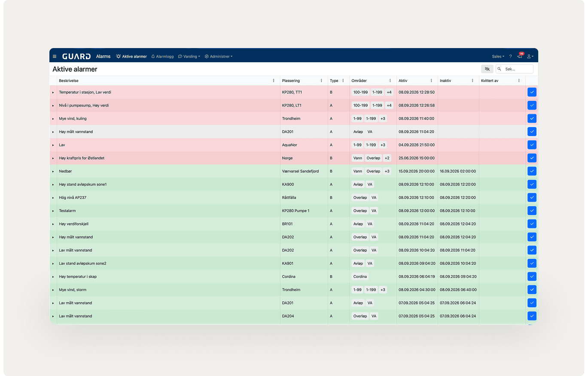Click the Værvarsel Sandefjord placement cell
This screenshot has height=376, width=588.
pos(300,171)
